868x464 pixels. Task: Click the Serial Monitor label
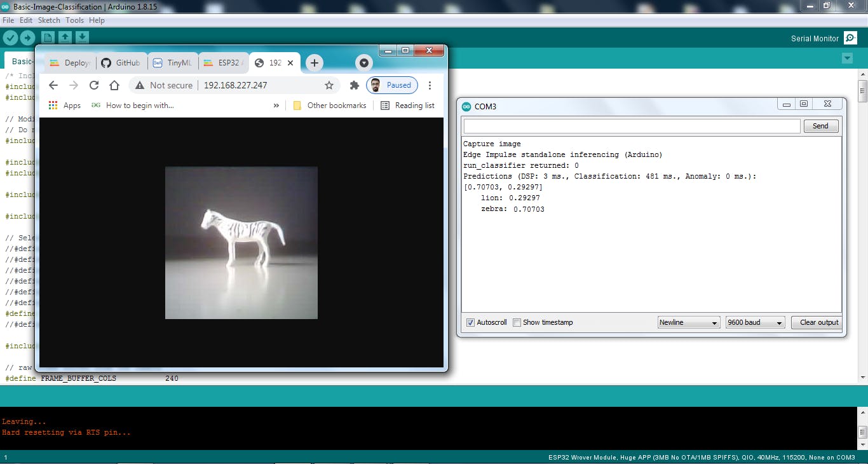(815, 39)
